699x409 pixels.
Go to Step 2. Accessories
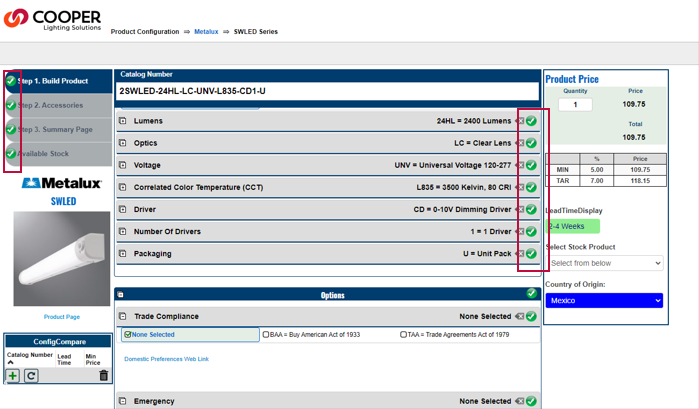[58, 105]
